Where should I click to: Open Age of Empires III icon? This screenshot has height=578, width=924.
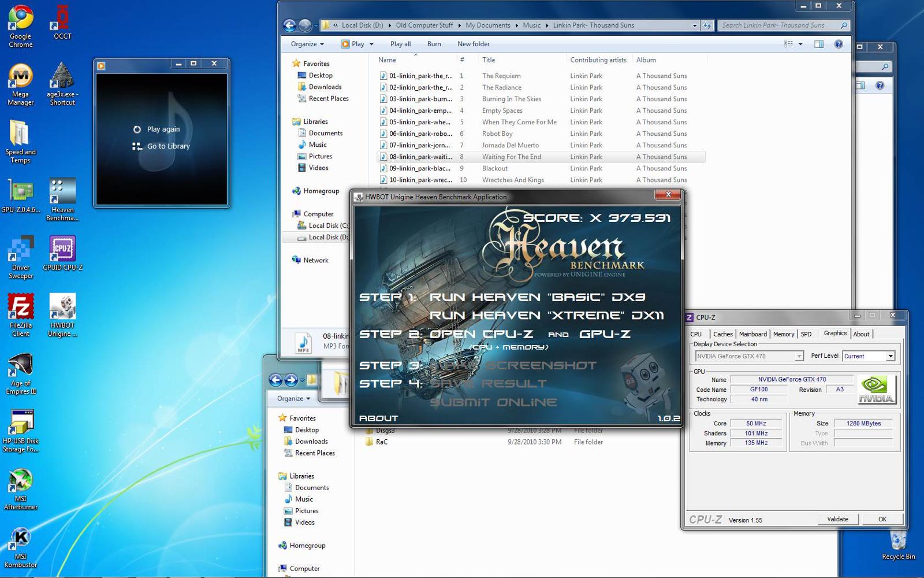coord(20,373)
